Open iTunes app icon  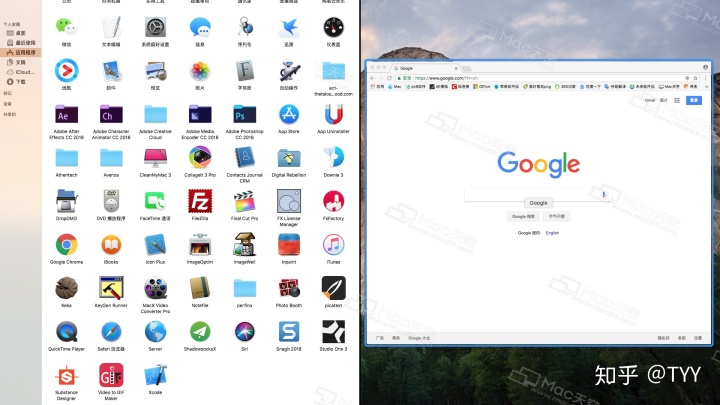[x=333, y=245]
